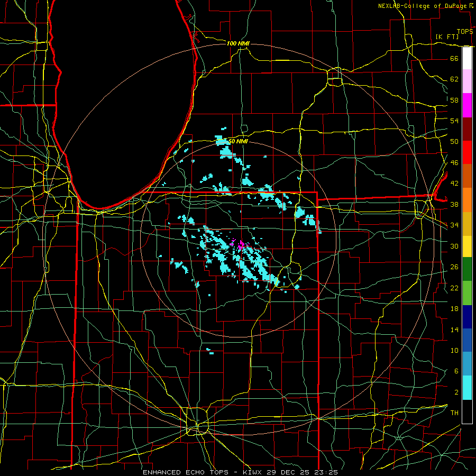Click the maroon legend color swatch
The image size is (476, 476).
(x=467, y=129)
